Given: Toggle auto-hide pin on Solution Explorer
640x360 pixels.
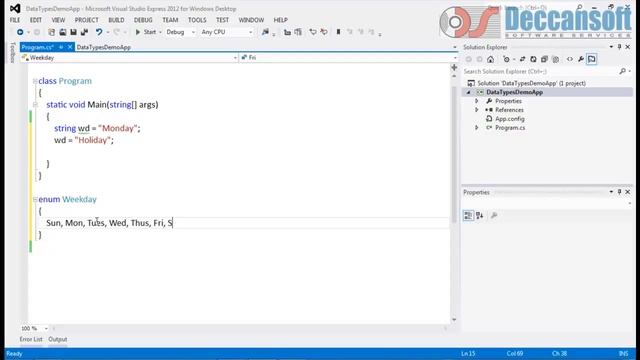Looking at the screenshot, I should coord(620,47).
